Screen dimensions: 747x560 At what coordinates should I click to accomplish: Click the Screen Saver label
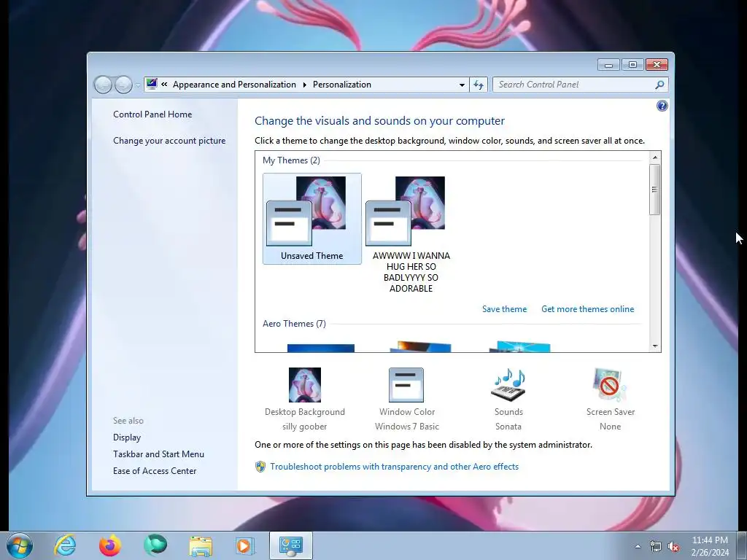tap(611, 412)
